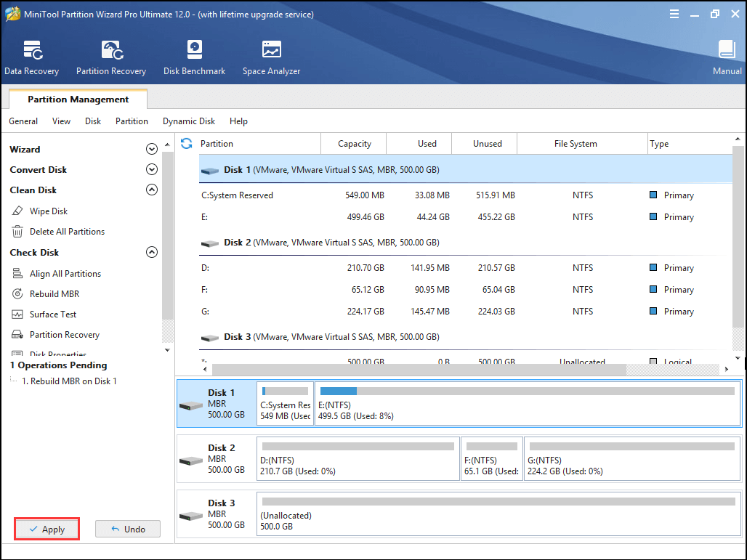Select the C:System Reserved partition row

[x=466, y=195]
